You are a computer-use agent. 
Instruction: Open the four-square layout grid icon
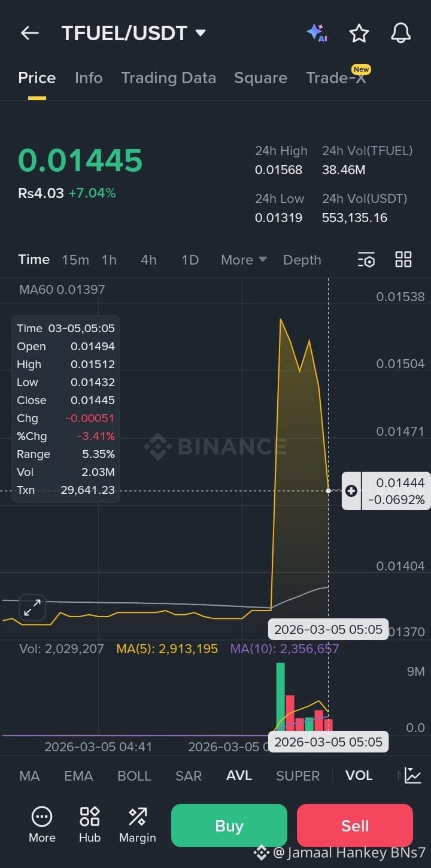[403, 259]
